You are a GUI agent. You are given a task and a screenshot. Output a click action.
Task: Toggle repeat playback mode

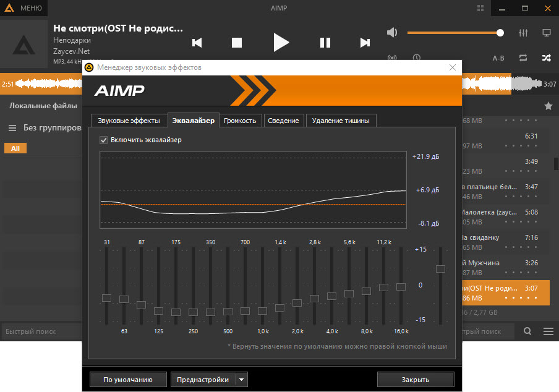tap(523, 58)
